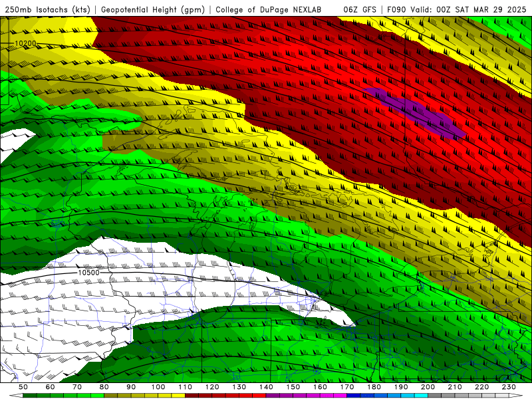Click the legend value 220

tap(481, 387)
